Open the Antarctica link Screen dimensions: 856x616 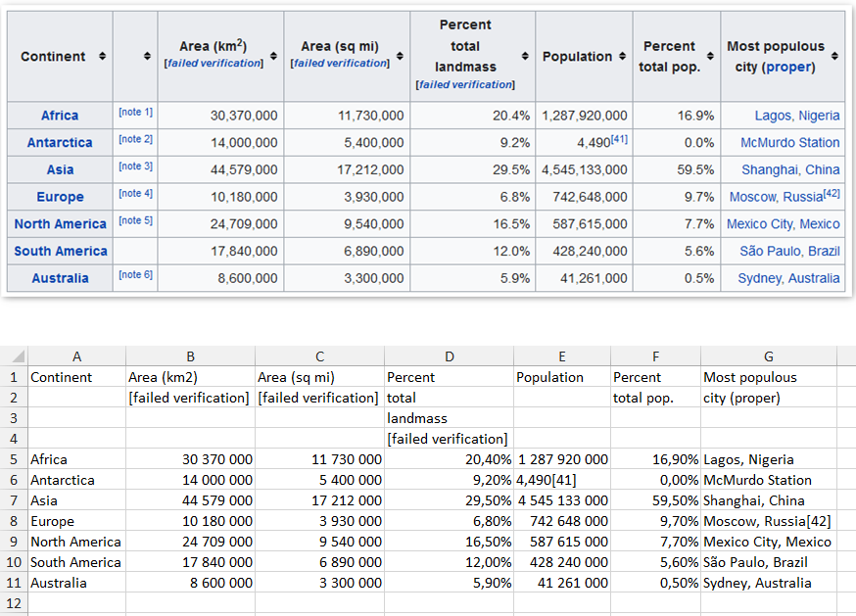[x=60, y=143]
